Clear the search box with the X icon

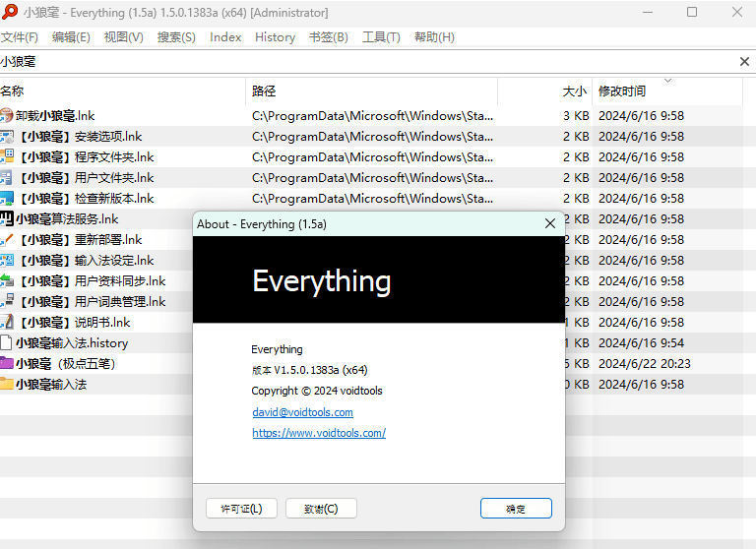(x=744, y=62)
